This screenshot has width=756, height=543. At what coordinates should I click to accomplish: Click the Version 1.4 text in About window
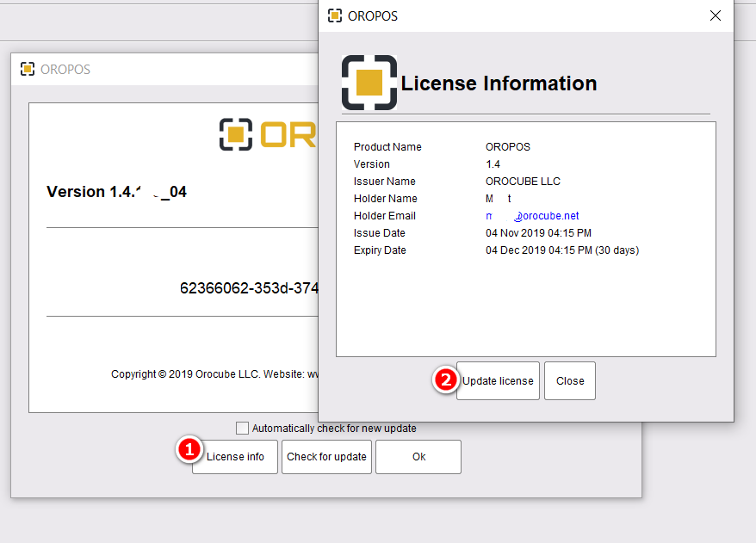coord(117,192)
